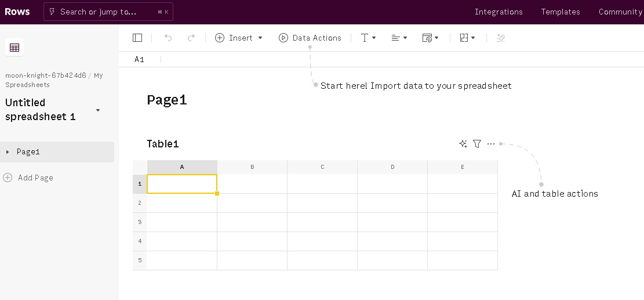Viewport: 644px width, 300px height.
Task: Click the AI sparkle icon on Table1
Action: point(463,144)
